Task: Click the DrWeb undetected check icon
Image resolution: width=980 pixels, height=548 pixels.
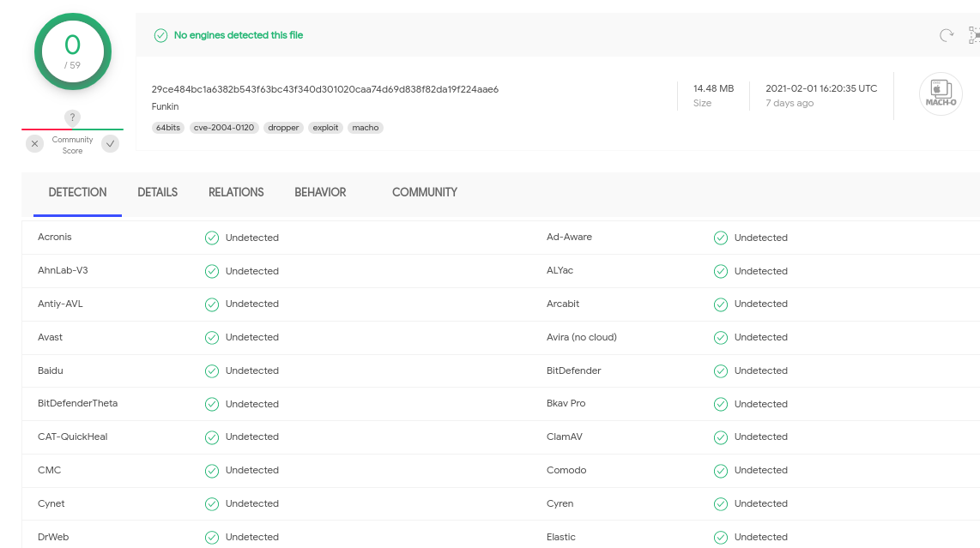Action: point(212,538)
